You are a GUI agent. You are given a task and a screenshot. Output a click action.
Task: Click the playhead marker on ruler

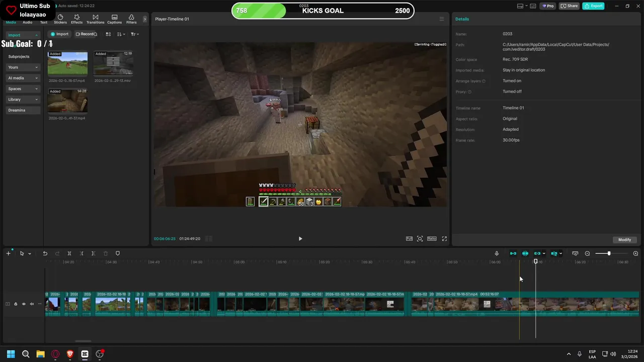click(535, 261)
